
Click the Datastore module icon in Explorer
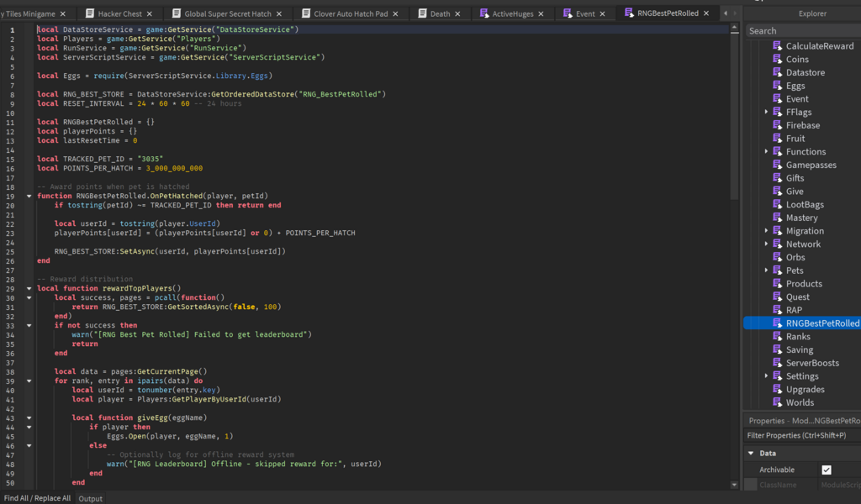point(778,73)
